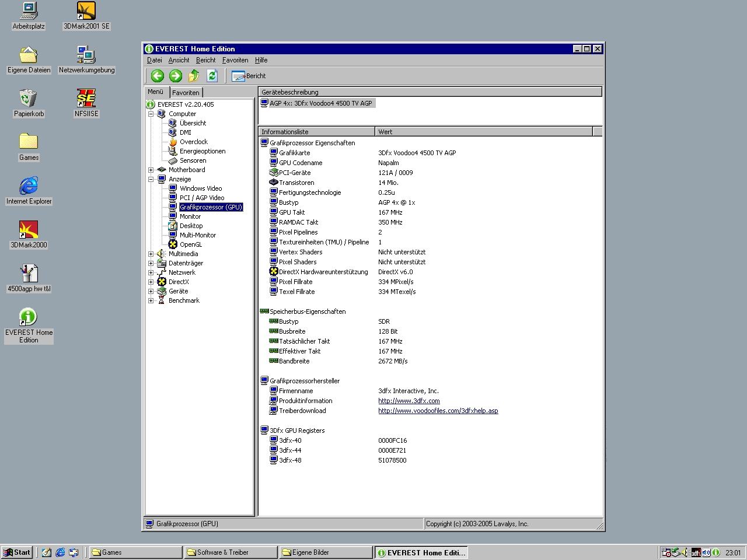Select Sensoren in the tree
This screenshot has height=560, width=747.
(193, 160)
